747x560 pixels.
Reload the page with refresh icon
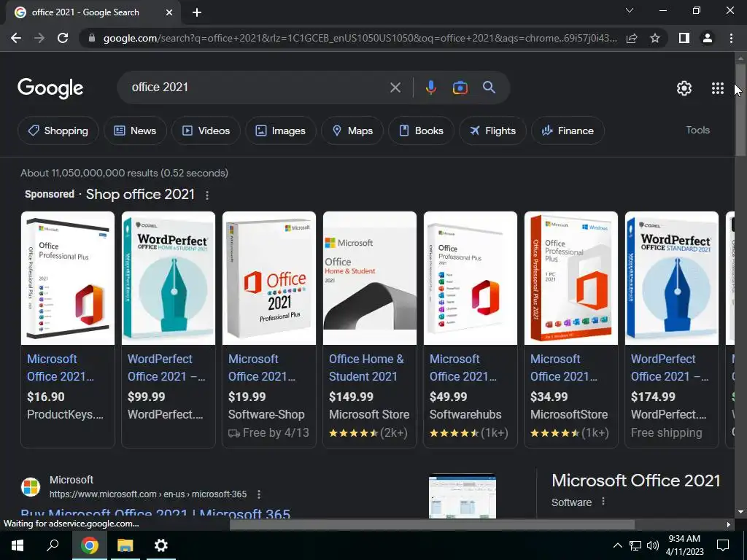[x=63, y=38]
